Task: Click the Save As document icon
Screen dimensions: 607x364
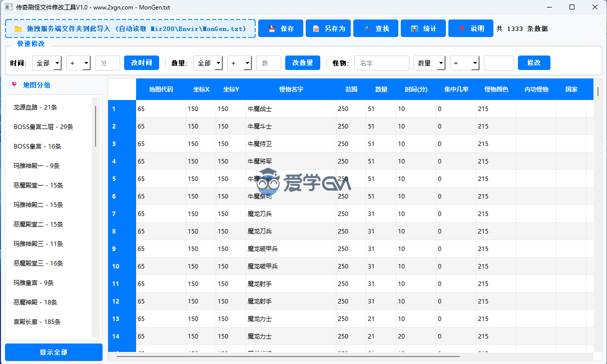Action: click(x=316, y=29)
